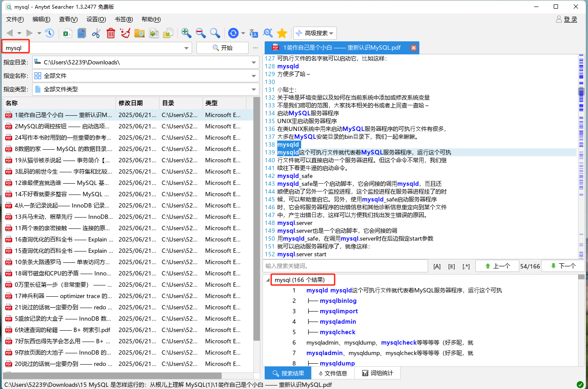Click the 上一个 previous match button

497,266
